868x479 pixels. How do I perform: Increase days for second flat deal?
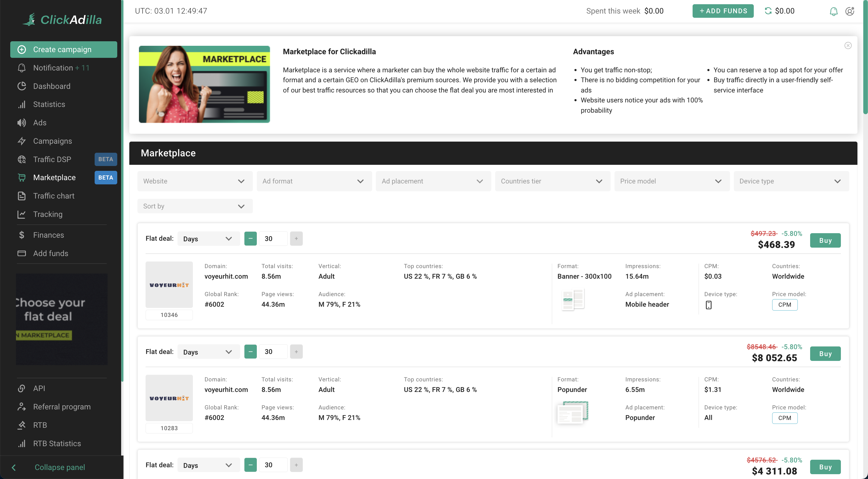click(296, 352)
